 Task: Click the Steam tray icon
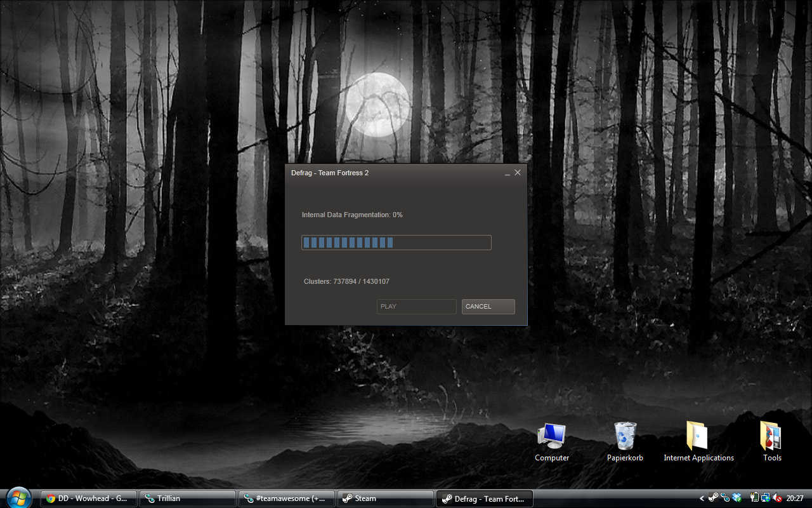point(714,498)
